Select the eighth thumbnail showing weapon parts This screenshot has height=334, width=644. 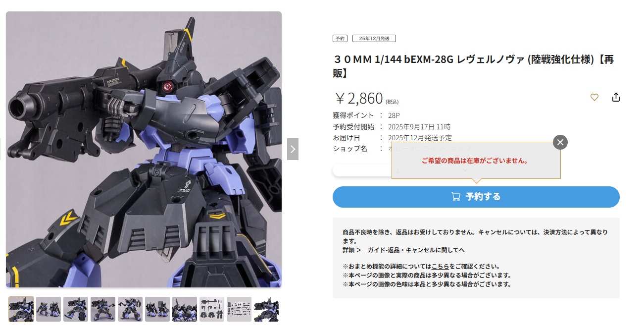click(212, 309)
